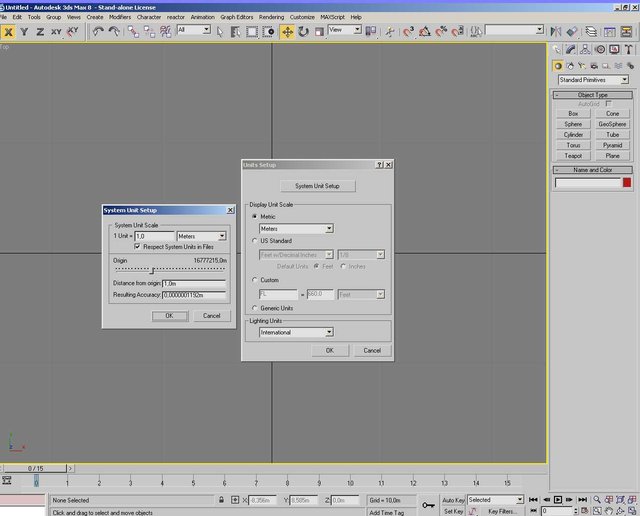Choose the Generic Units radio option
Screen dimensions: 640x516
coord(254,308)
